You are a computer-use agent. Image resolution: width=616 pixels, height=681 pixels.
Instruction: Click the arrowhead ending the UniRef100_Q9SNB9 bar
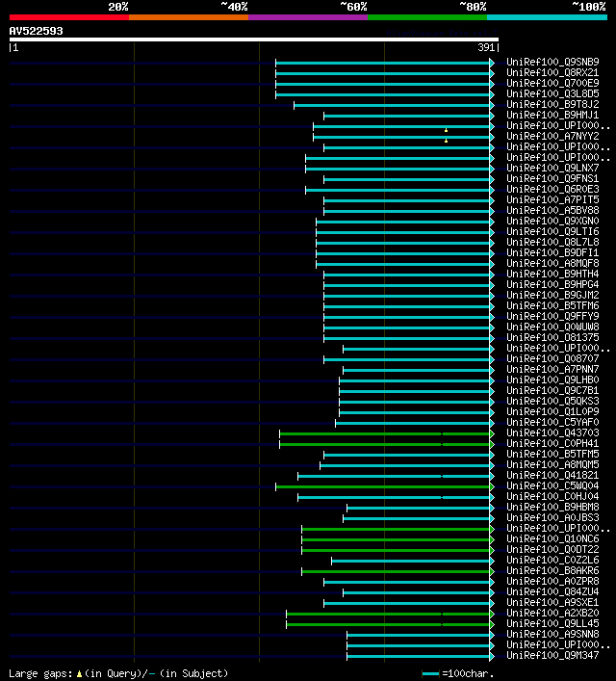click(492, 63)
